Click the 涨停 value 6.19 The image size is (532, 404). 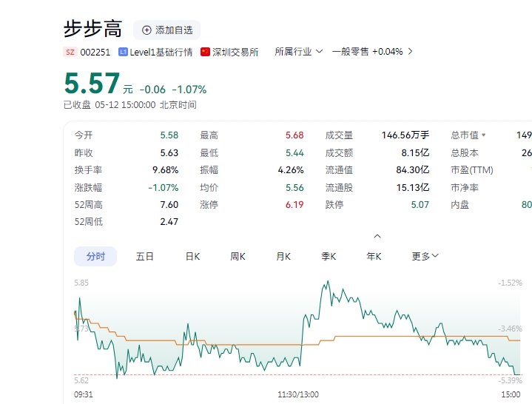[294, 205]
